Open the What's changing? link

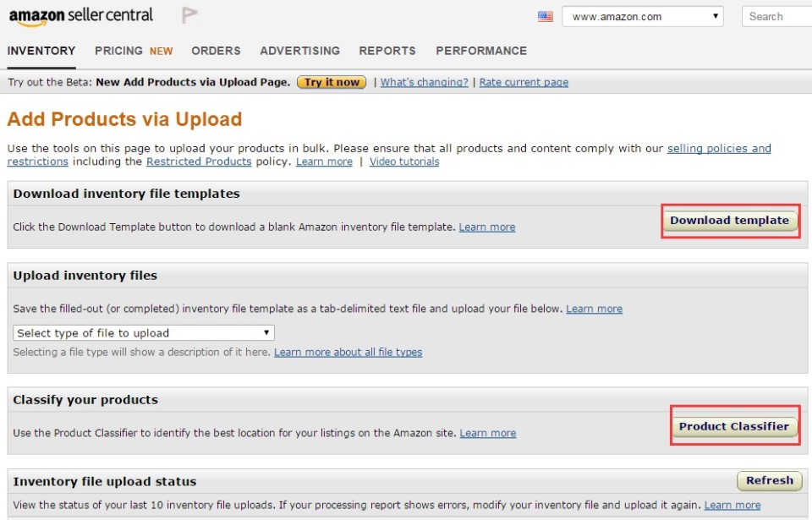[424, 82]
